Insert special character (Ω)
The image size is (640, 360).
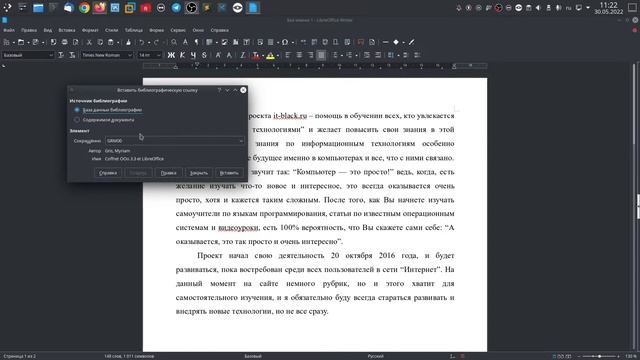[284, 42]
